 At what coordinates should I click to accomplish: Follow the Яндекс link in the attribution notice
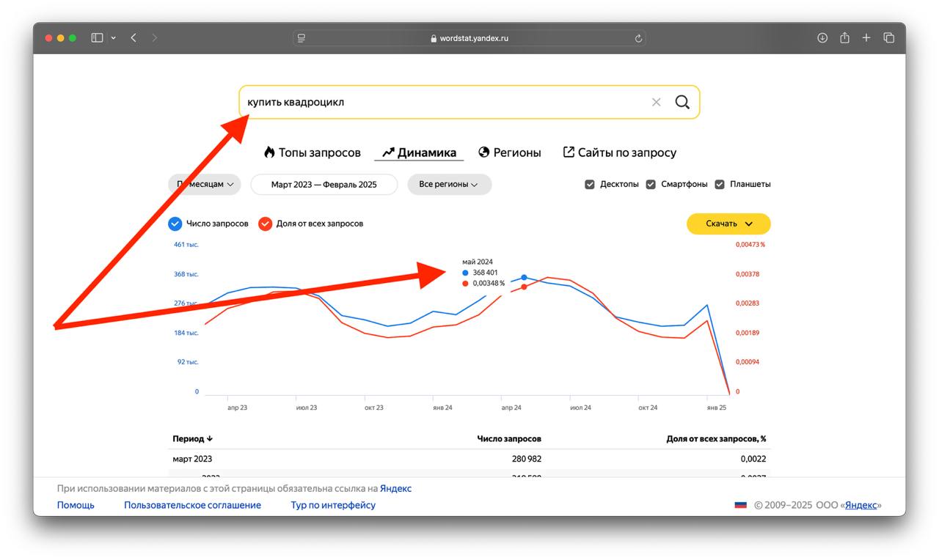point(395,488)
